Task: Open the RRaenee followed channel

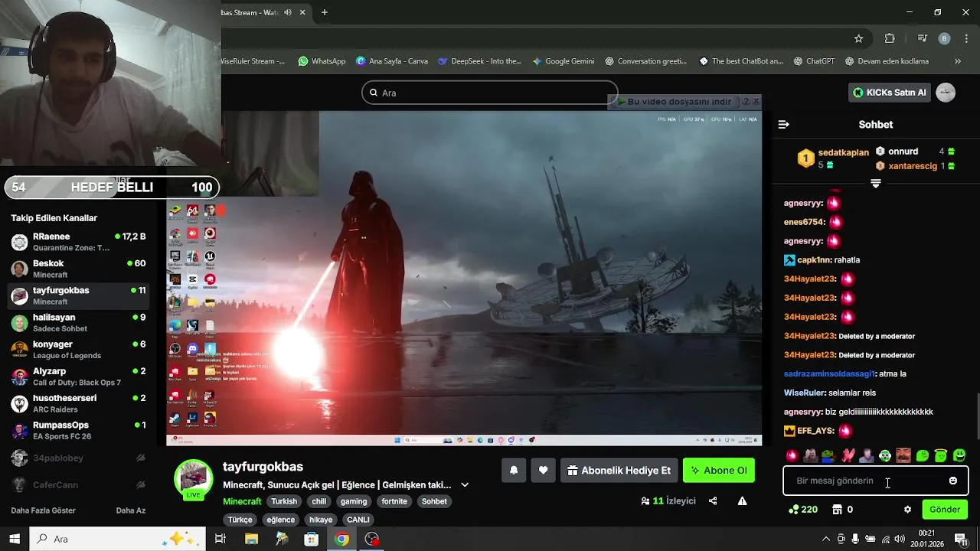Action: 78,242
